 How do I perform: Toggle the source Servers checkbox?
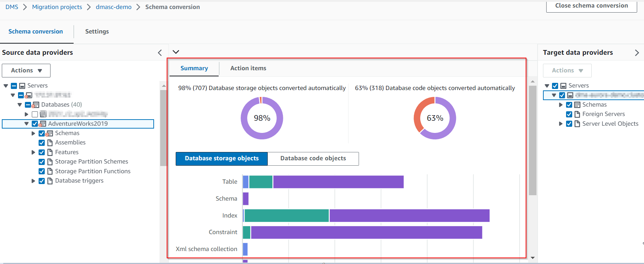pyautogui.click(x=14, y=86)
